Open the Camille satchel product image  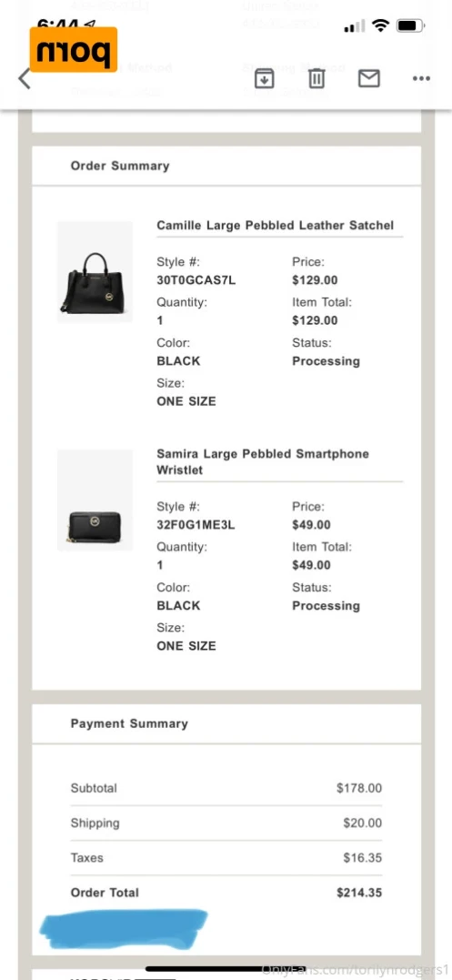pyautogui.click(x=95, y=272)
